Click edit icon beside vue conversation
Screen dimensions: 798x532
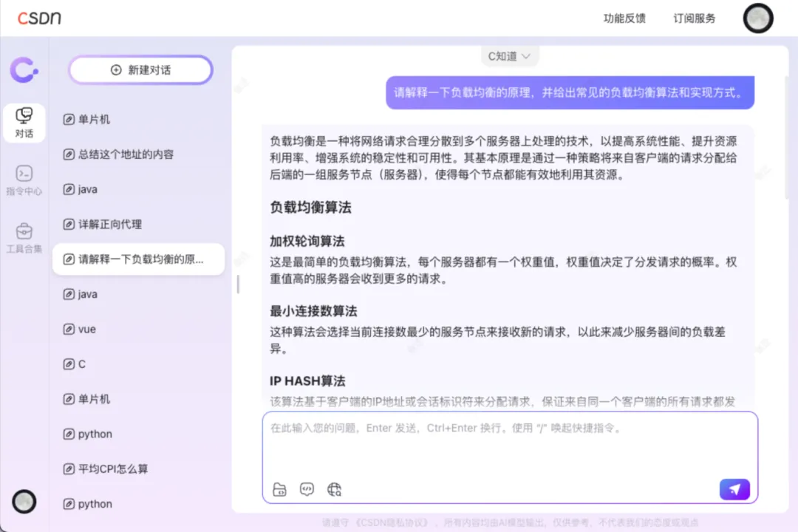coord(69,330)
